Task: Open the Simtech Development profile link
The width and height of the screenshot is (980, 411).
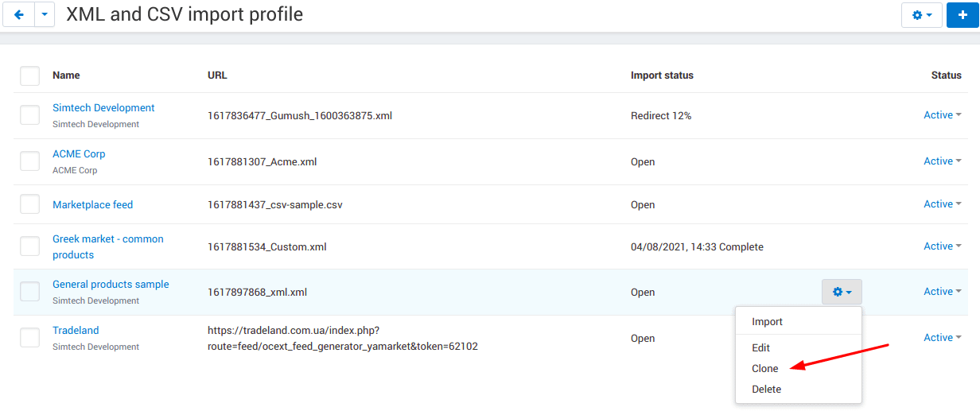Action: click(103, 107)
